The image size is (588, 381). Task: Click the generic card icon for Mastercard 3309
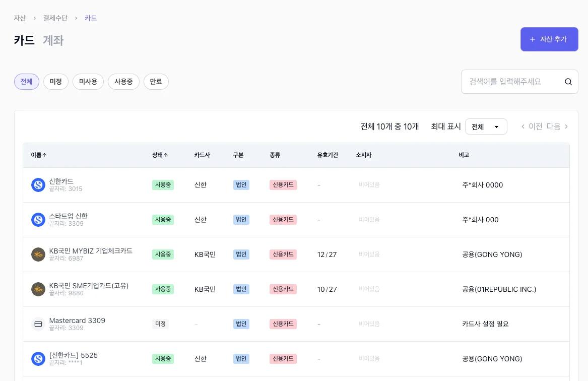(x=38, y=324)
